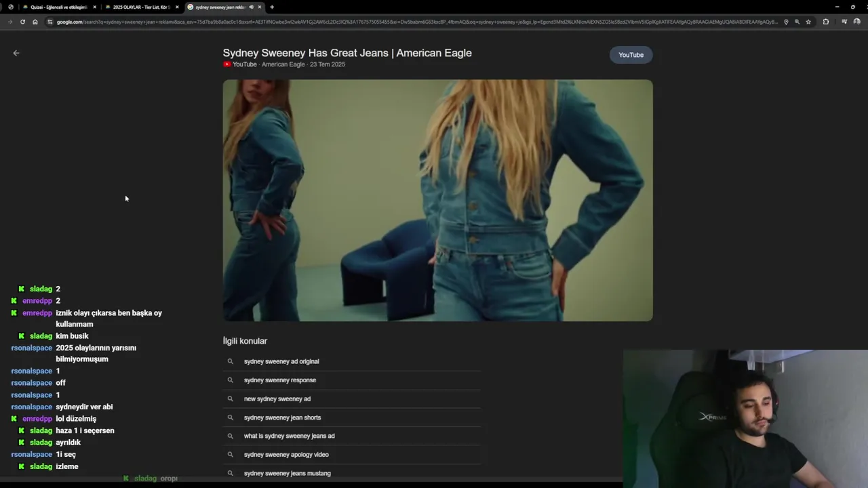Play the Sydney Sweeney jeans video preview
The image size is (868, 488).
click(438, 201)
